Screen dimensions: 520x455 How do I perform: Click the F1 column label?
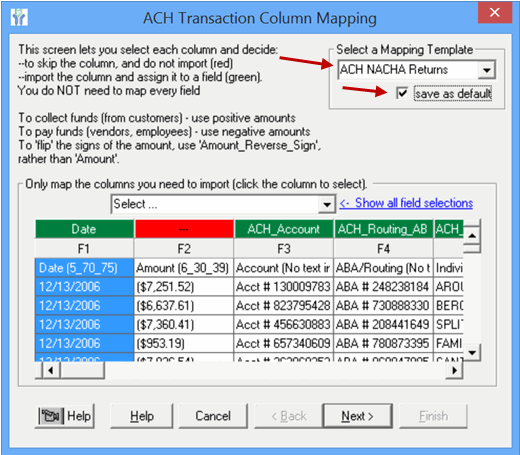point(84,249)
